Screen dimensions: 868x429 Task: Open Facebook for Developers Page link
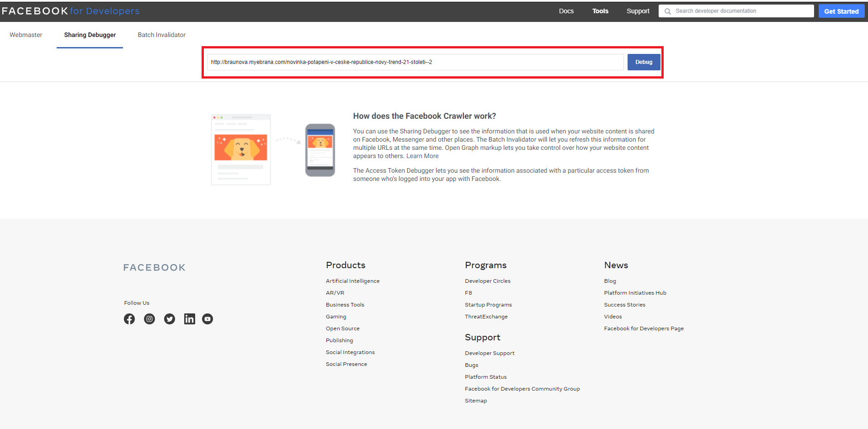coord(644,328)
